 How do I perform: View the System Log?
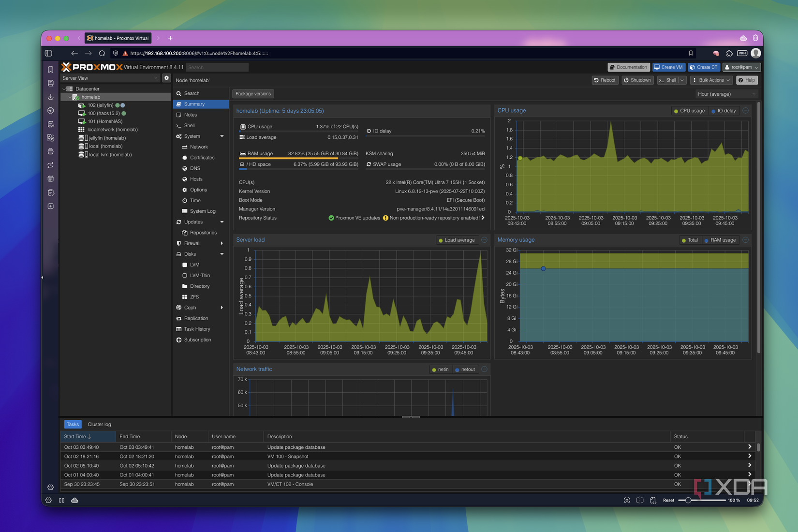(201, 211)
